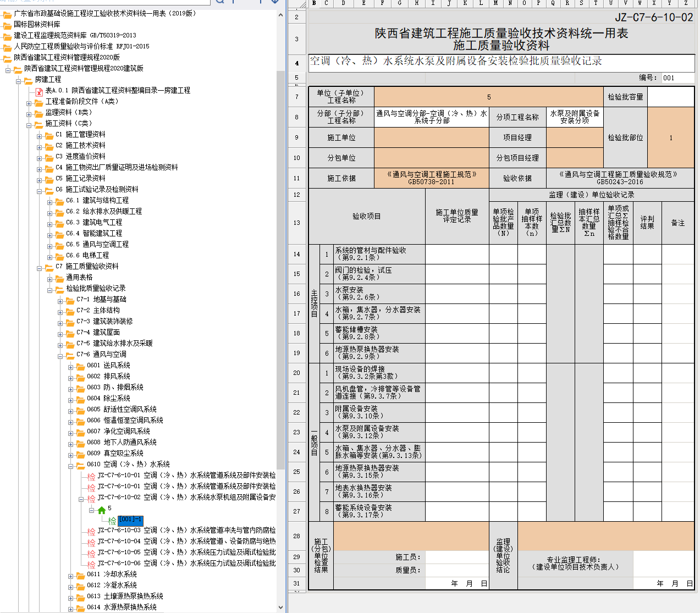
Task: Select spreadsheet row header 13
Action: tap(297, 223)
